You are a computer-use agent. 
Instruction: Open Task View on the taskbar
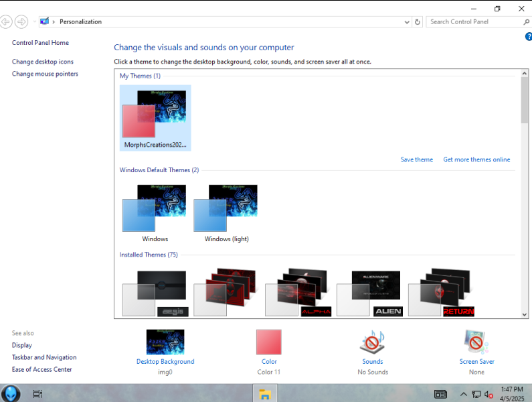coord(37,394)
